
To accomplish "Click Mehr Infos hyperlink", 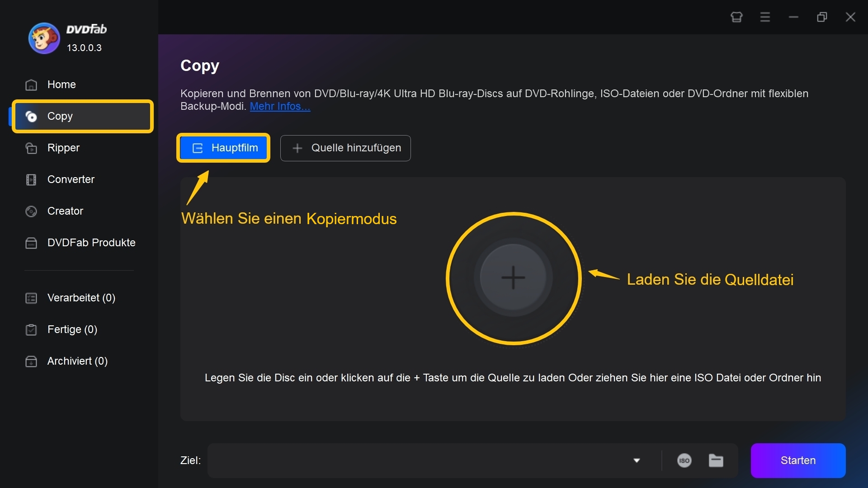I will click(278, 106).
